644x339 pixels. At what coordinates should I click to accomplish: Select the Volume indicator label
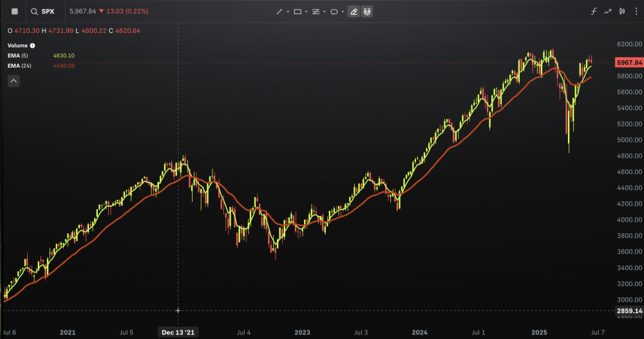tap(17, 46)
